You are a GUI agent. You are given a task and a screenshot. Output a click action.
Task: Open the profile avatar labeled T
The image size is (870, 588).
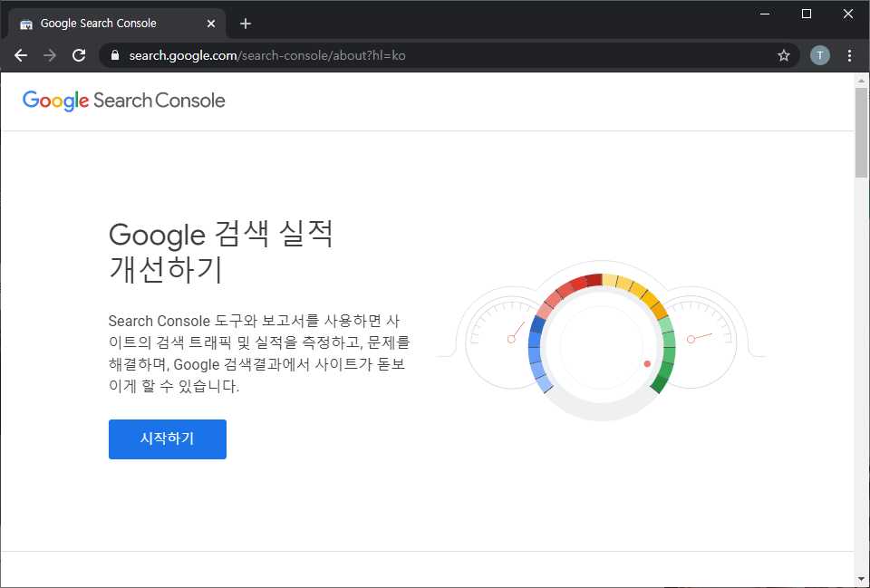tap(819, 55)
